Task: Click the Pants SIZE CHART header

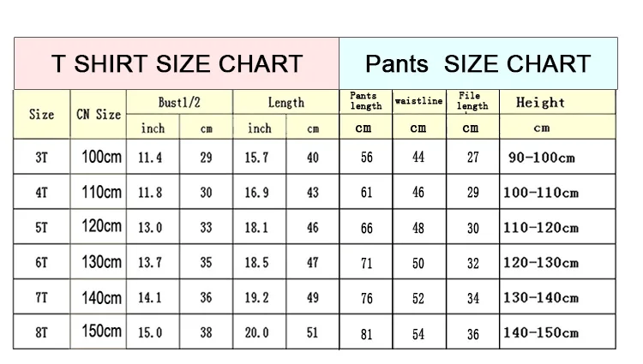Action: coord(478,63)
